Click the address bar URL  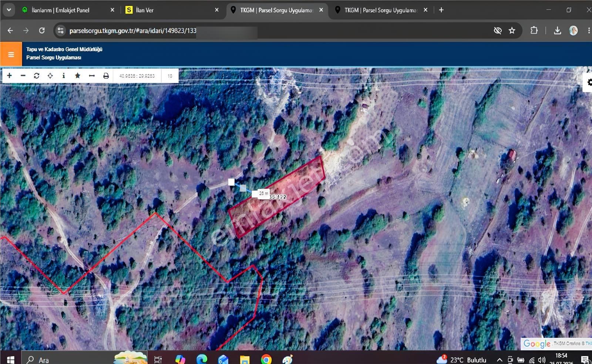133,31
